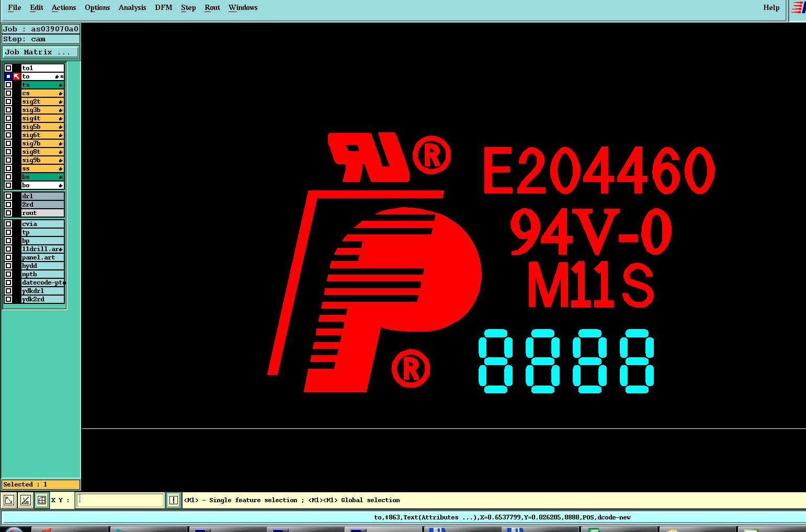This screenshot has height=532, width=806.
Task: Select layer name tp
Action: click(42, 232)
